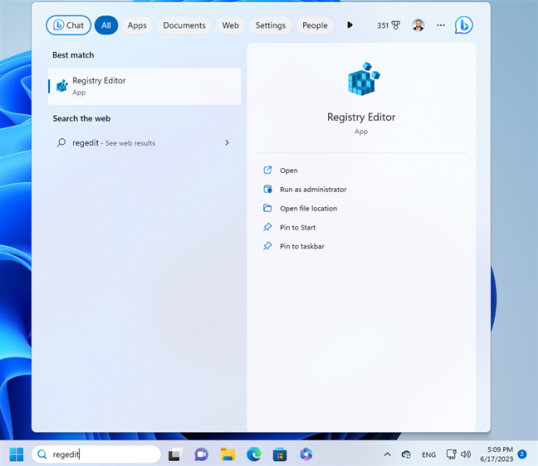Open Microsoft Store from the taskbar
The width and height of the screenshot is (538, 466).
coord(280,455)
